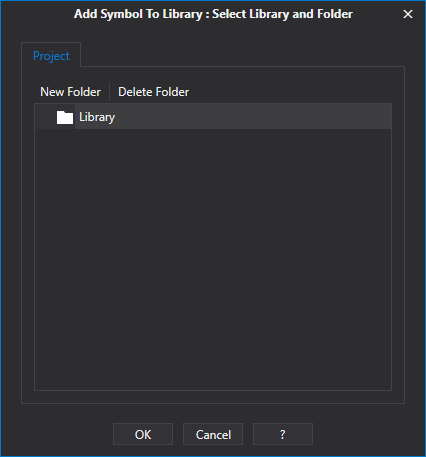Image resolution: width=426 pixels, height=457 pixels.
Task: Click the word Folder in Delete Folder
Action: [172, 92]
